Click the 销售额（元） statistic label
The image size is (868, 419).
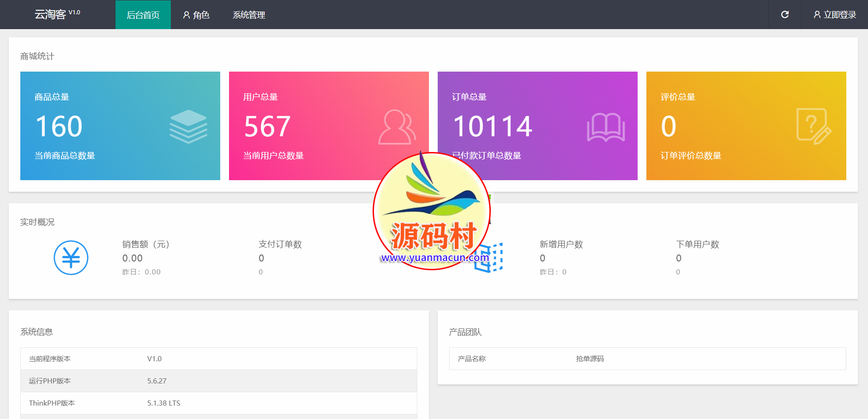click(x=146, y=244)
